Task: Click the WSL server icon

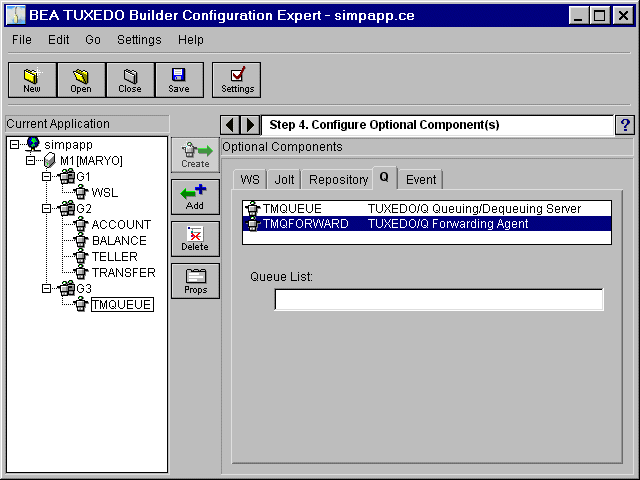Action: coord(81,192)
